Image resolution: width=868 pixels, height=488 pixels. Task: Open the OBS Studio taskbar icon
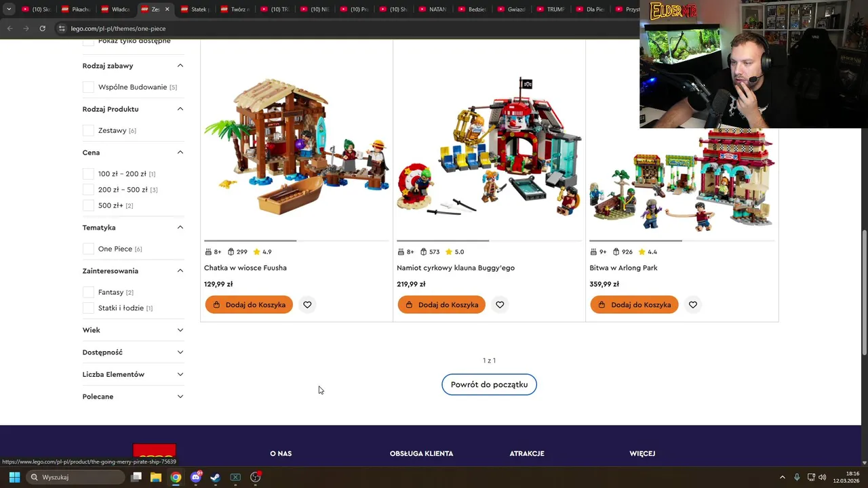pyautogui.click(x=256, y=477)
